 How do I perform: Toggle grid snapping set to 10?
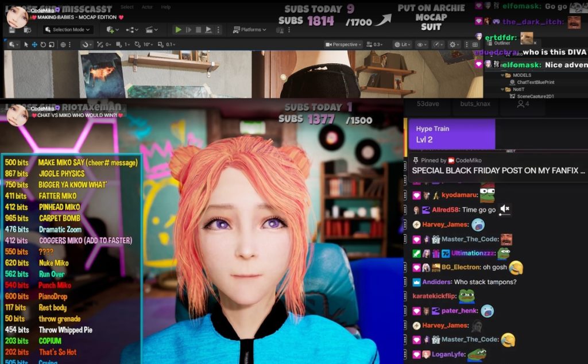point(142,44)
